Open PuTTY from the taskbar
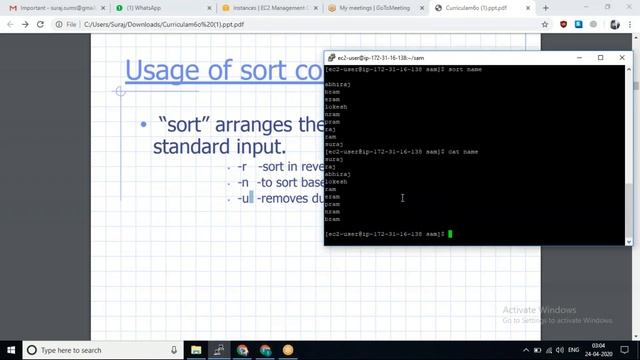 219,350
